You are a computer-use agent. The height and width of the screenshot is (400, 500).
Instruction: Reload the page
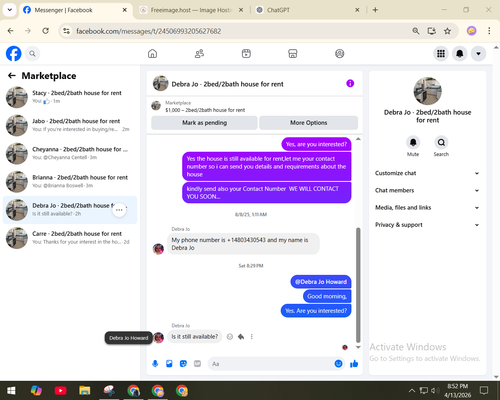[x=46, y=31]
